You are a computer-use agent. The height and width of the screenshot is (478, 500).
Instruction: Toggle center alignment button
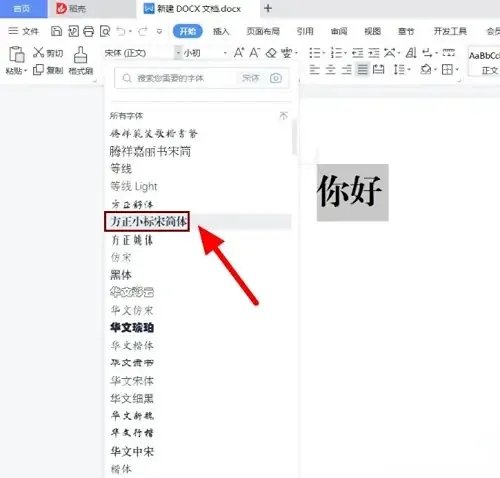[330, 69]
